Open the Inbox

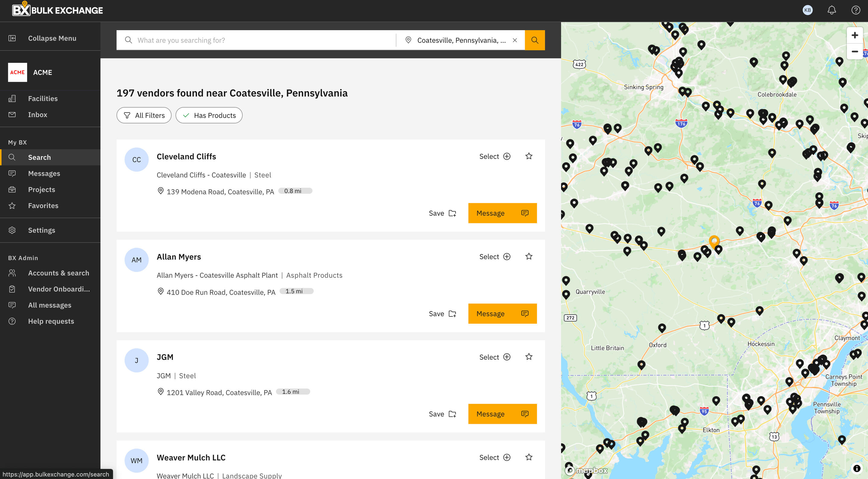[50, 115]
